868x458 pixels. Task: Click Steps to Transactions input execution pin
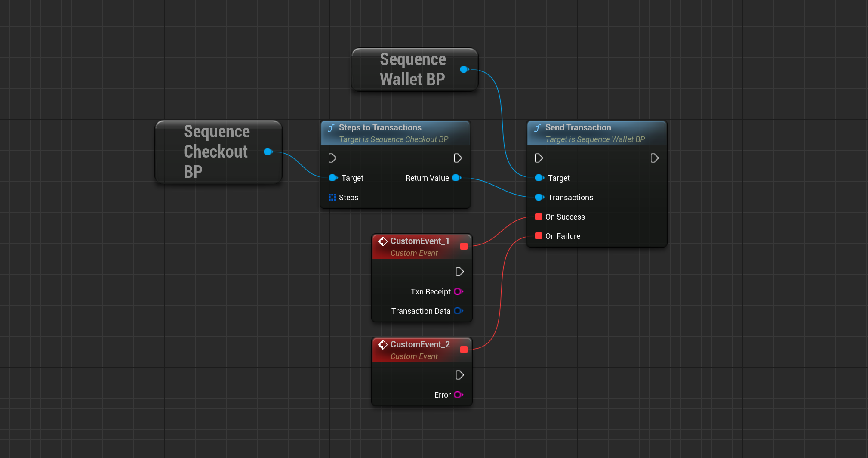[x=332, y=158]
